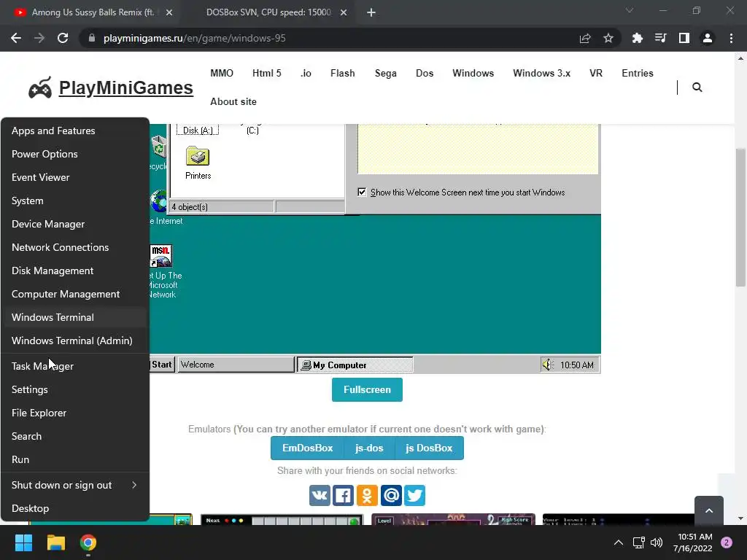
Task: Open Power Options from the menu
Action: 75,154
